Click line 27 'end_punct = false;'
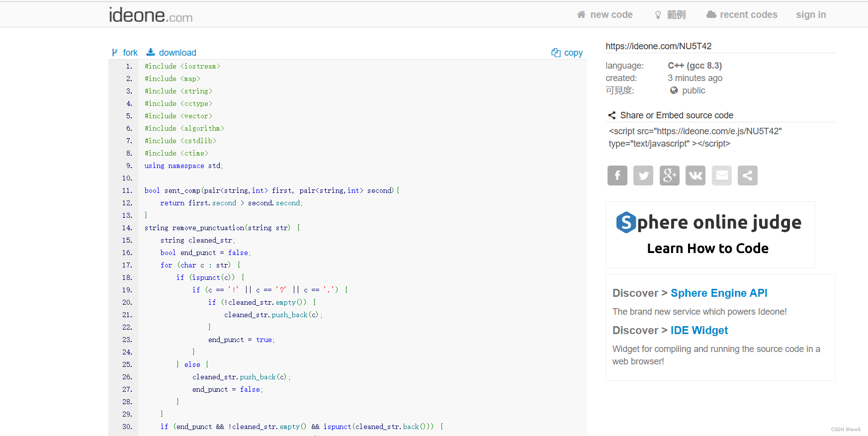The width and height of the screenshot is (868, 436). pos(227,389)
